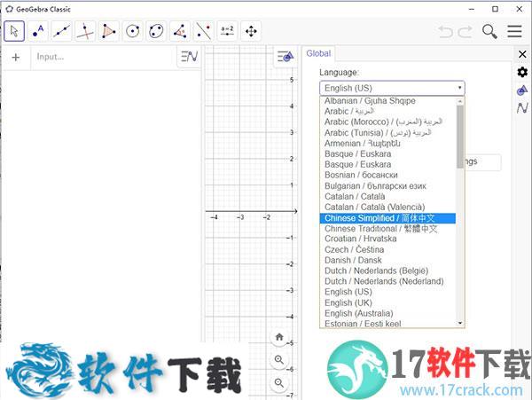Pick English (UK) language entry
The height and width of the screenshot is (400, 532).
click(348, 302)
